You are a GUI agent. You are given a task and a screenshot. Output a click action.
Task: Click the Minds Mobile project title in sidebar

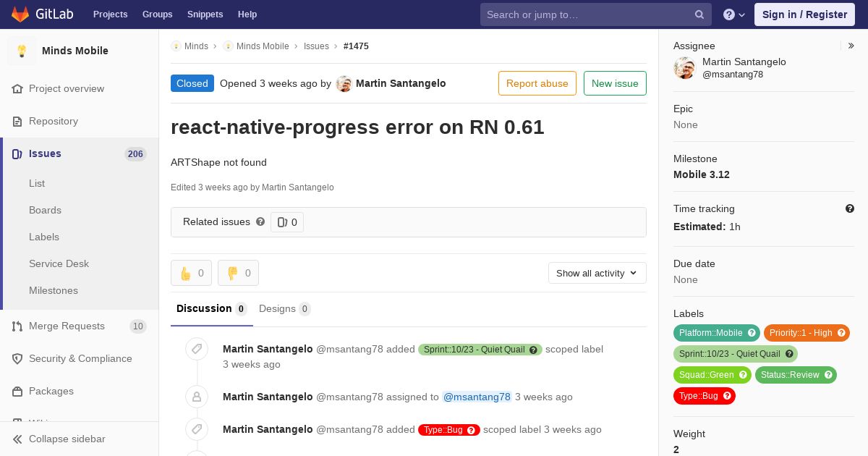point(75,51)
